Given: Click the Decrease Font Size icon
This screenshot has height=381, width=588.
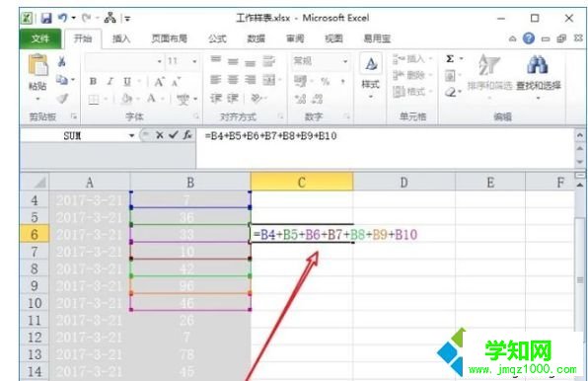Looking at the screenshot, I should [x=176, y=81].
